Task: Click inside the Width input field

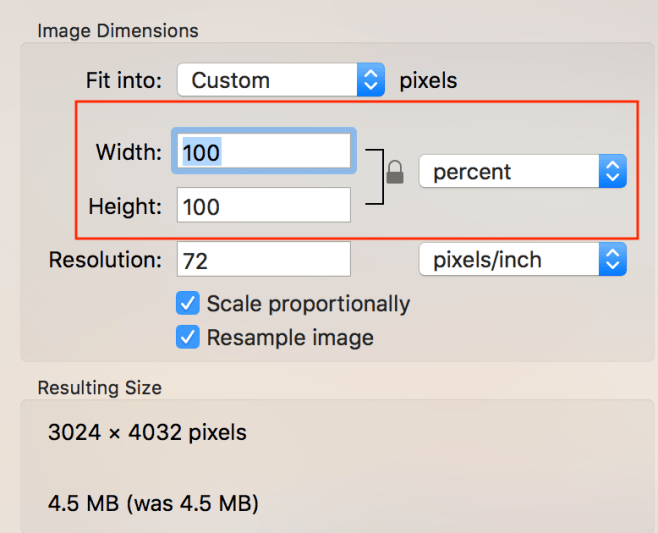Action: 264,151
